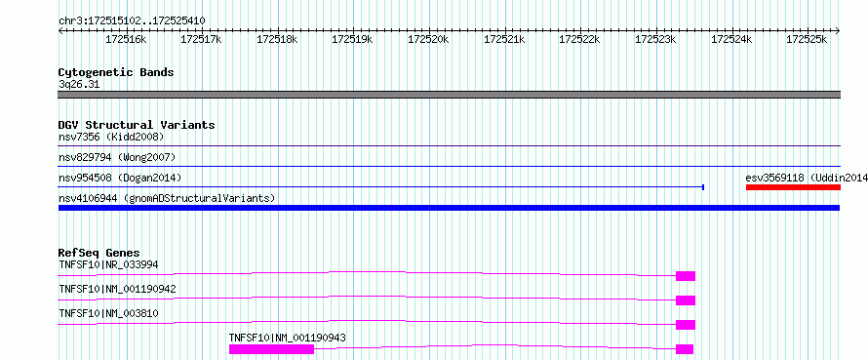
Task: Open the nsv954508 (Dogan2014) variant label
Action: tap(120, 178)
